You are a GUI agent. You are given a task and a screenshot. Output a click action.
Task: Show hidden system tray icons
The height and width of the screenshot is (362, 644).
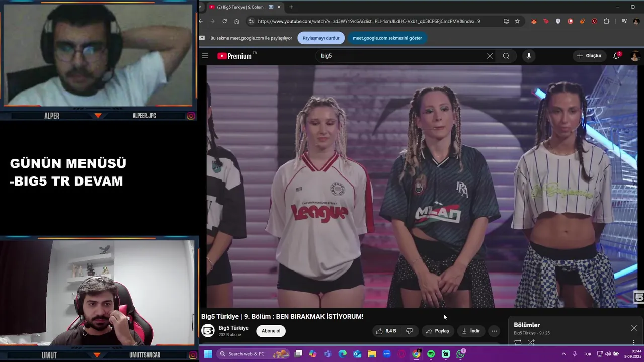563,354
